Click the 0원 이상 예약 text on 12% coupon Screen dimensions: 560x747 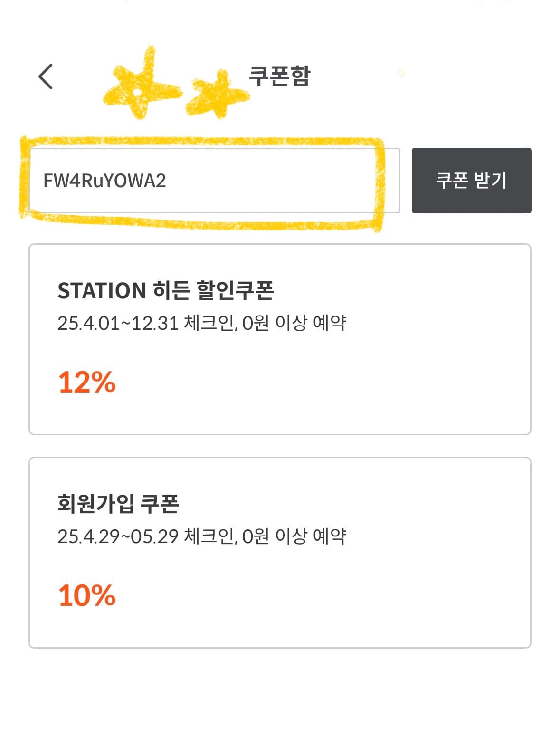[x=294, y=324]
